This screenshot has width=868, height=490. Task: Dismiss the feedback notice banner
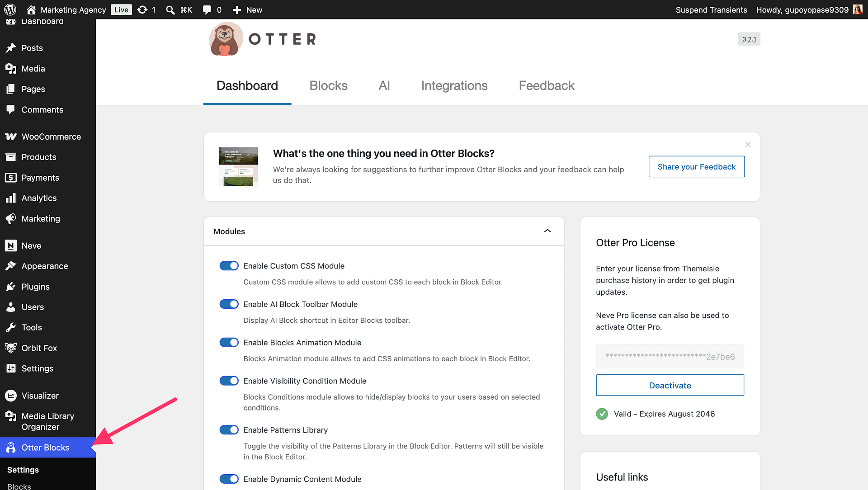pos(748,145)
